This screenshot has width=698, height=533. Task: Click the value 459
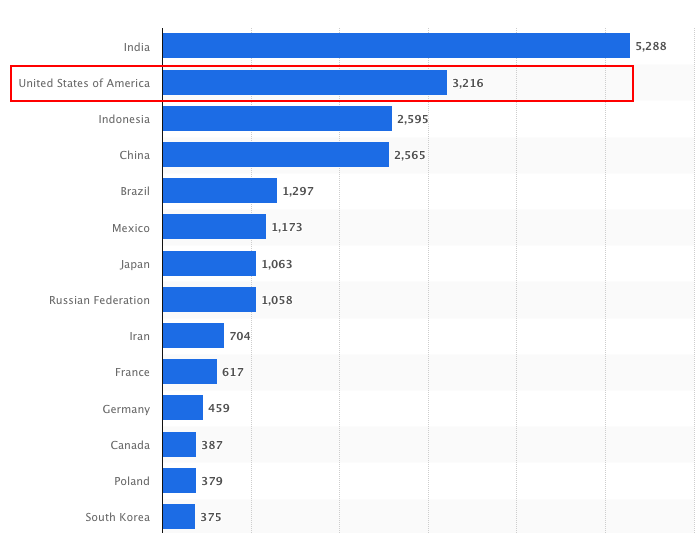(x=219, y=408)
